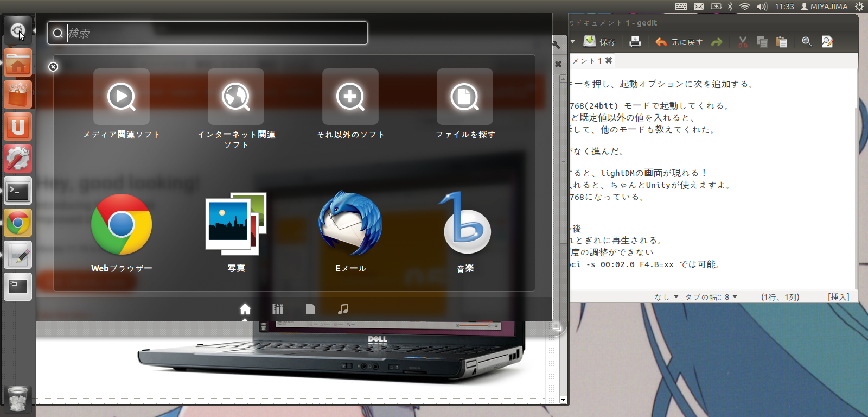
Task: Open the Bluetooth indicator in the top panel
Action: coord(730,7)
